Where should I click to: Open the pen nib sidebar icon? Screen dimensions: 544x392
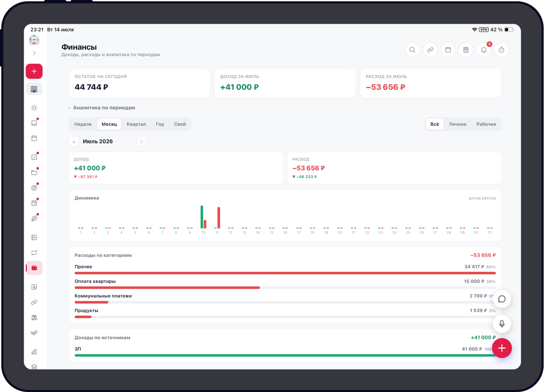click(x=34, y=218)
